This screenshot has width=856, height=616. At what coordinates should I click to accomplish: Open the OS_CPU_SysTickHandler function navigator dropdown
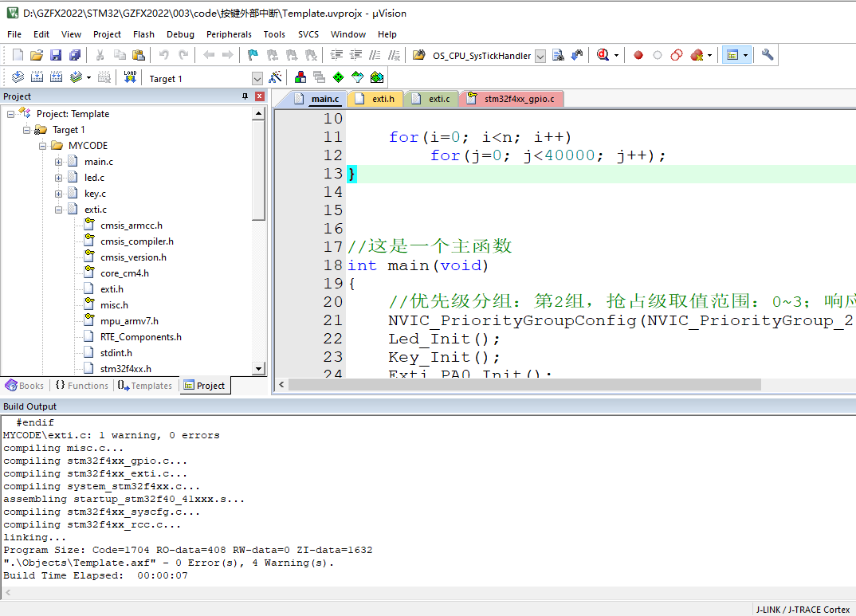point(540,55)
